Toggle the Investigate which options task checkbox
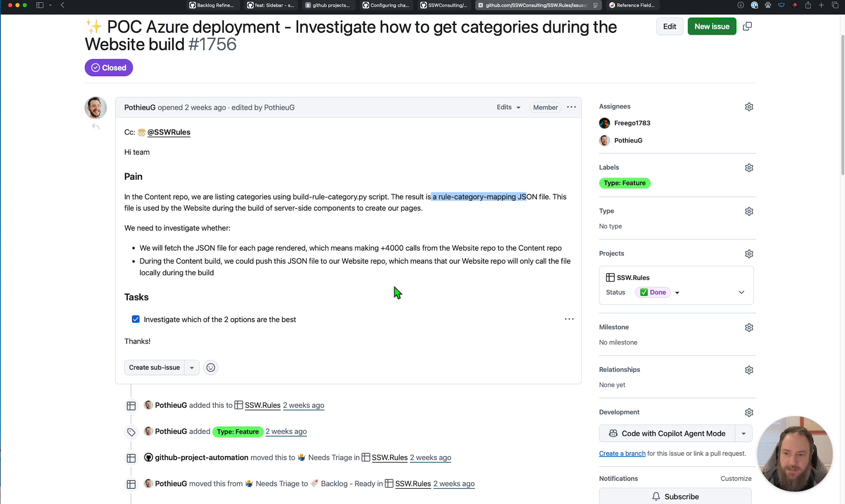This screenshot has height=504, width=845. [x=136, y=319]
